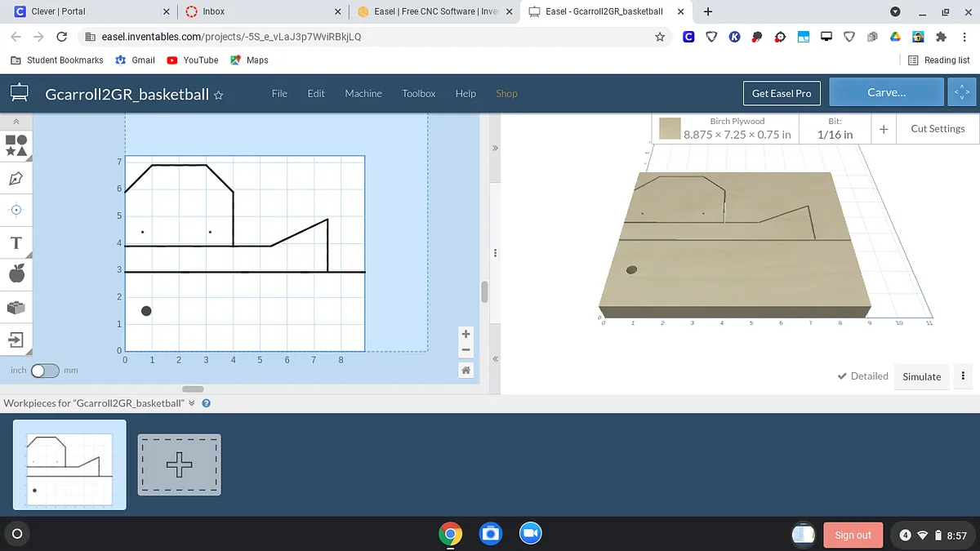Open the Machine menu
980x551 pixels.
(363, 93)
